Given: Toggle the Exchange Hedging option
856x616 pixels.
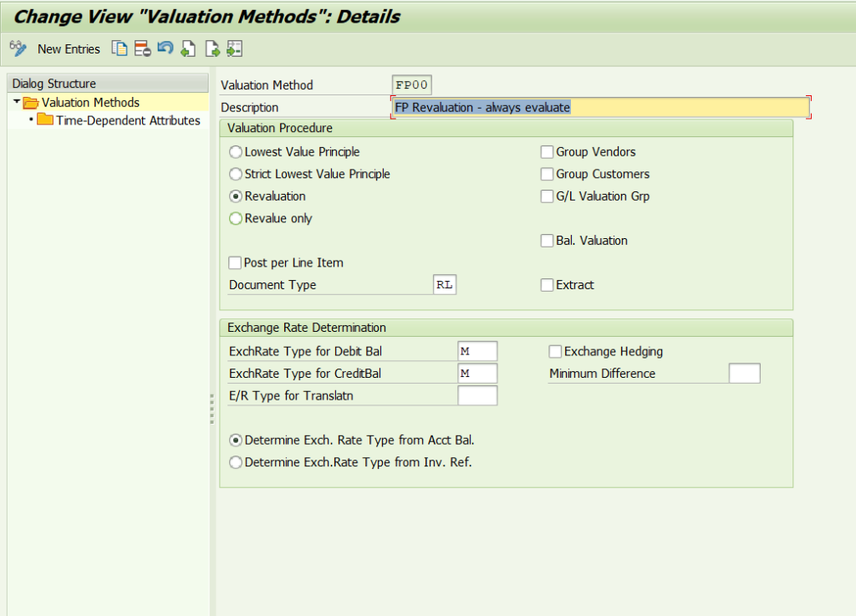Looking at the screenshot, I should 554,351.
